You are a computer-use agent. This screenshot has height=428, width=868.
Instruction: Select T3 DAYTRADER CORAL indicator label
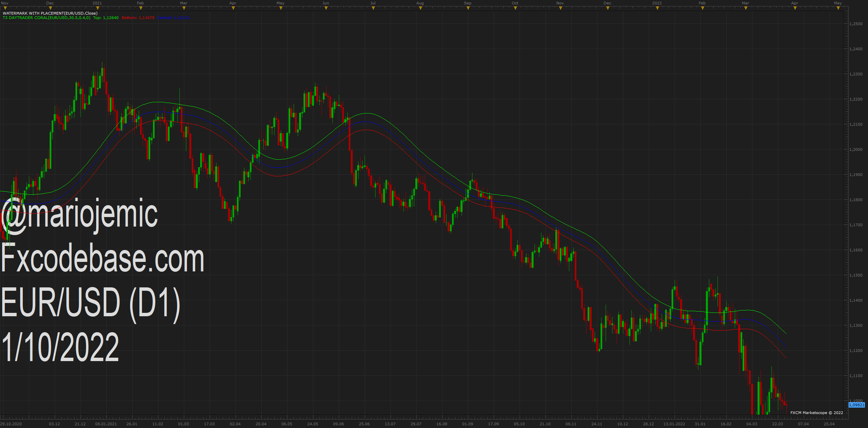click(x=47, y=18)
